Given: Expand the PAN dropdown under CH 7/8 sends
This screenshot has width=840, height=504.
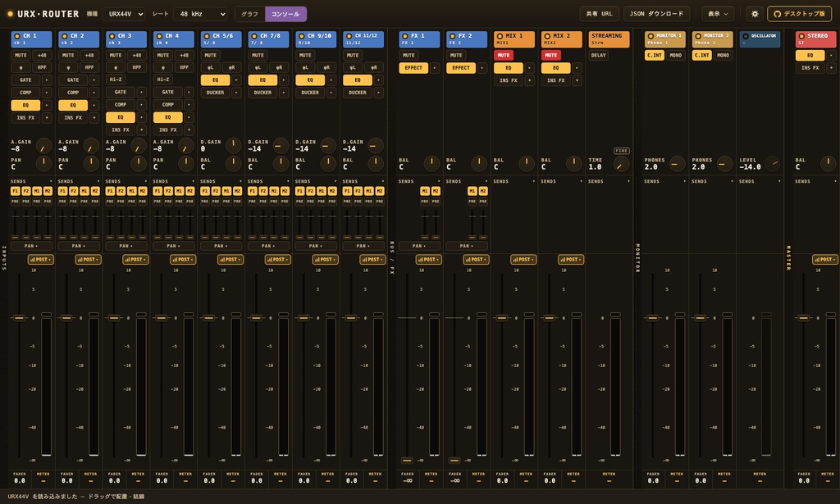Looking at the screenshot, I should pos(267,246).
